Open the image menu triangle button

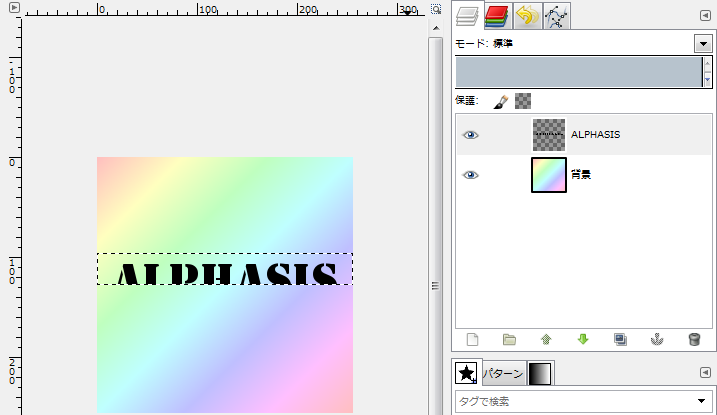[x=14, y=7]
